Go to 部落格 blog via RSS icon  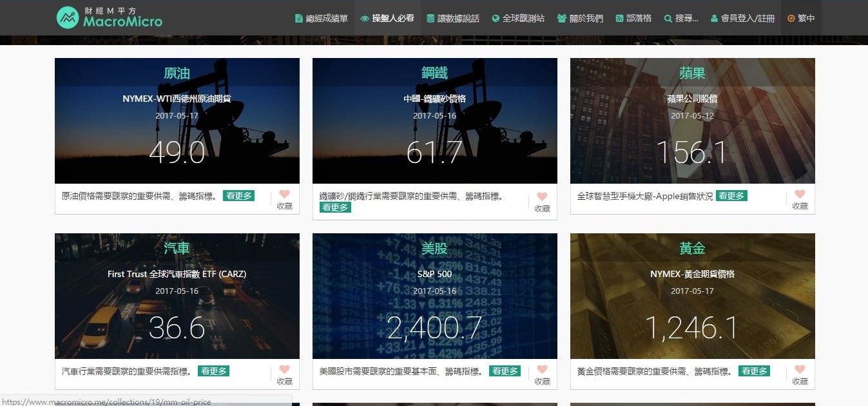click(x=619, y=18)
